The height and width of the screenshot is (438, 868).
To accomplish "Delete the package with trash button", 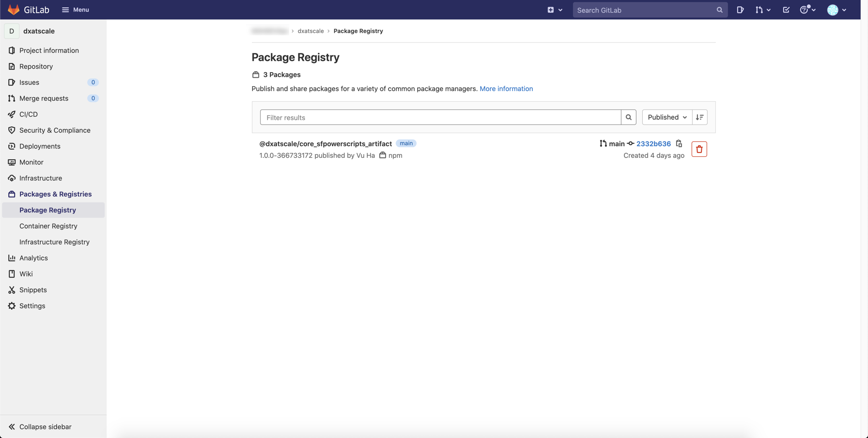I will coord(699,149).
